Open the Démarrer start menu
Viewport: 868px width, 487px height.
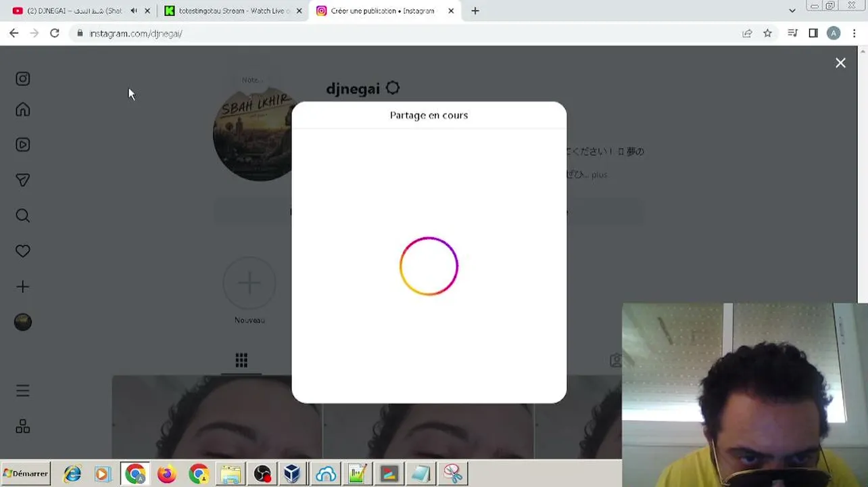tap(26, 473)
